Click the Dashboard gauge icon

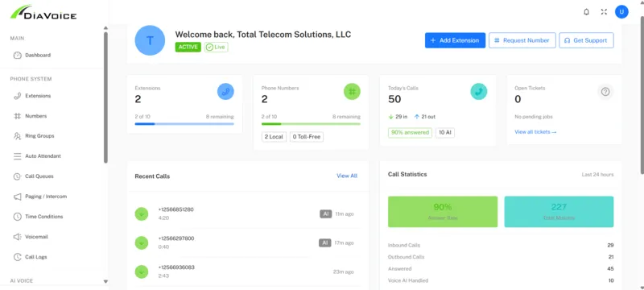pyautogui.click(x=17, y=55)
